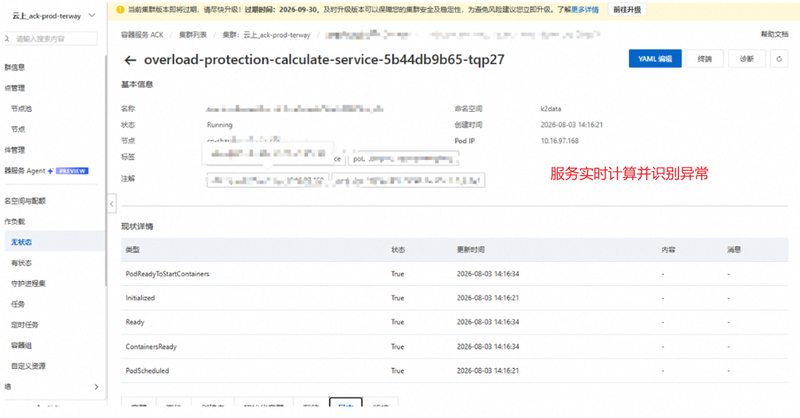Click the 创建时间 value 2026-08-03 14:16:21

(x=571, y=125)
